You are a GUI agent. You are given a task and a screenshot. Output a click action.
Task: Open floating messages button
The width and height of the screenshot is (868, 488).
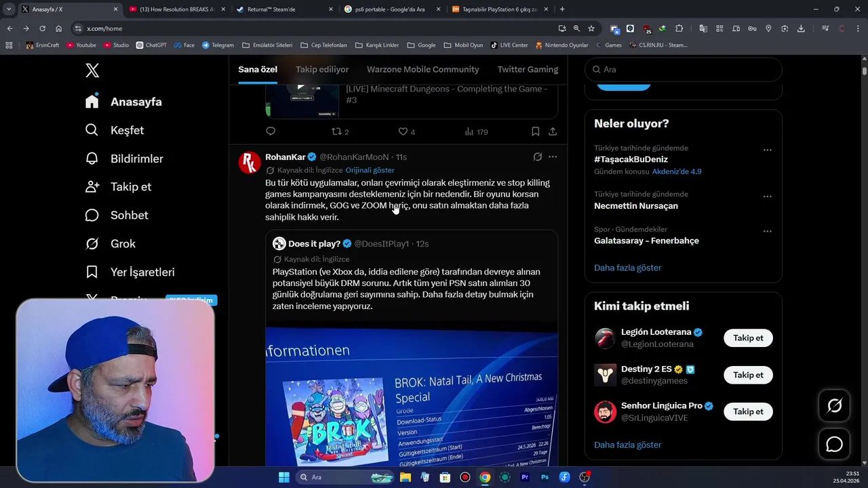pyautogui.click(x=834, y=444)
